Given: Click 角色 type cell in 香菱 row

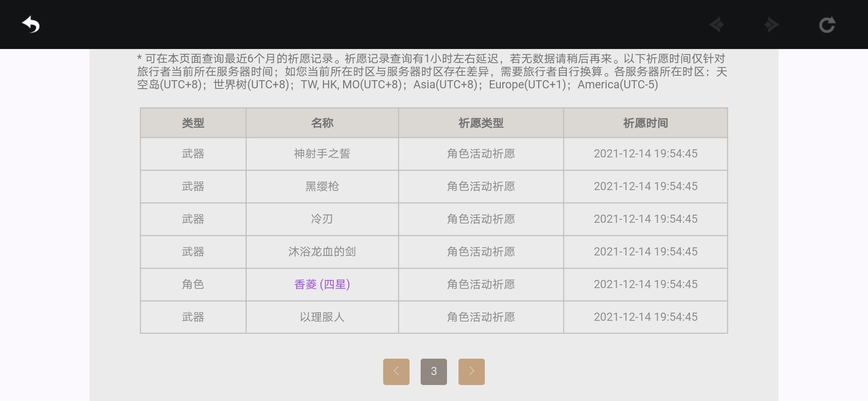Looking at the screenshot, I should tap(193, 284).
